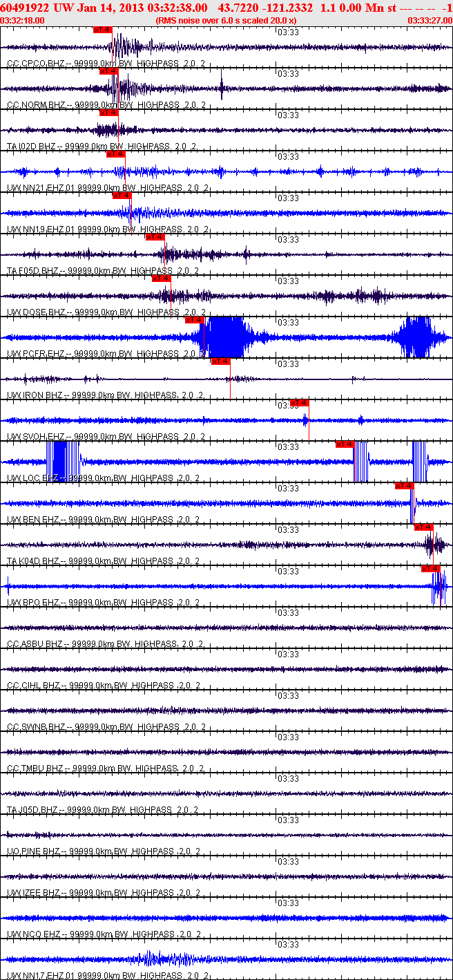
Task: Select the red arrival marker on UW.BEN trace
Action: point(405,486)
